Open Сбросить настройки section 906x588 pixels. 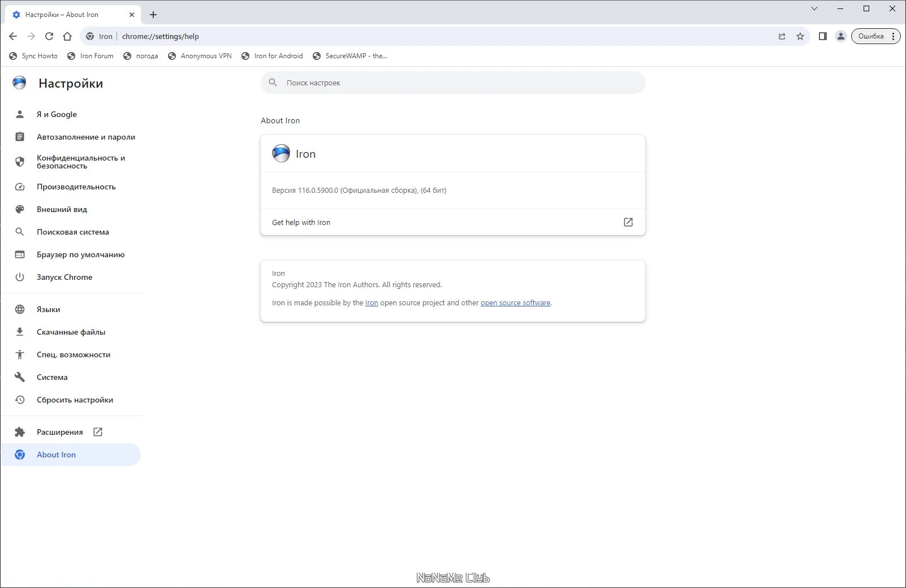[71, 400]
